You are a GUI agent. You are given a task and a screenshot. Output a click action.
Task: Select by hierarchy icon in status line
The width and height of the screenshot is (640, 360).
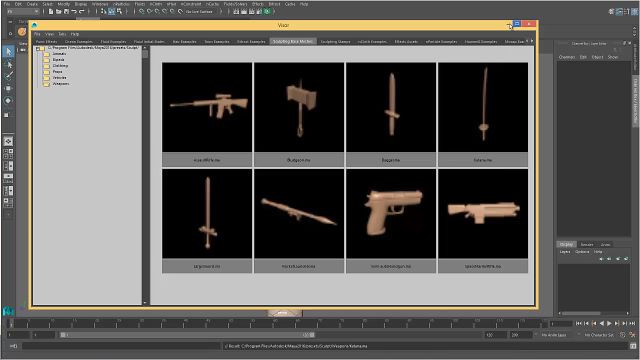(x=103, y=11)
